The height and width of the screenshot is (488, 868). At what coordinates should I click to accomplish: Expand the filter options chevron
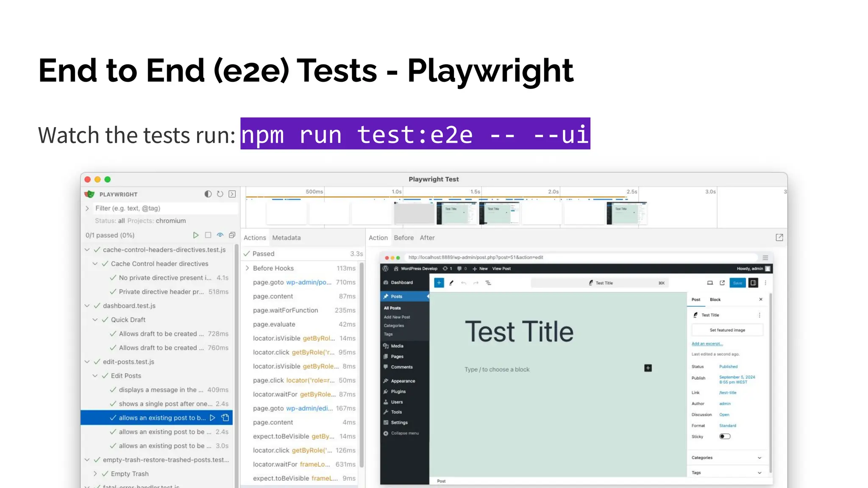point(87,208)
